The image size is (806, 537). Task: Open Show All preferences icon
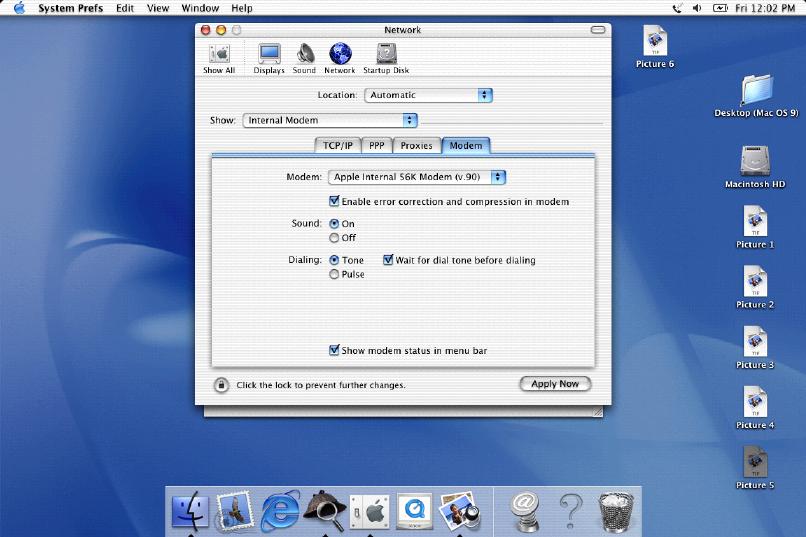point(219,59)
